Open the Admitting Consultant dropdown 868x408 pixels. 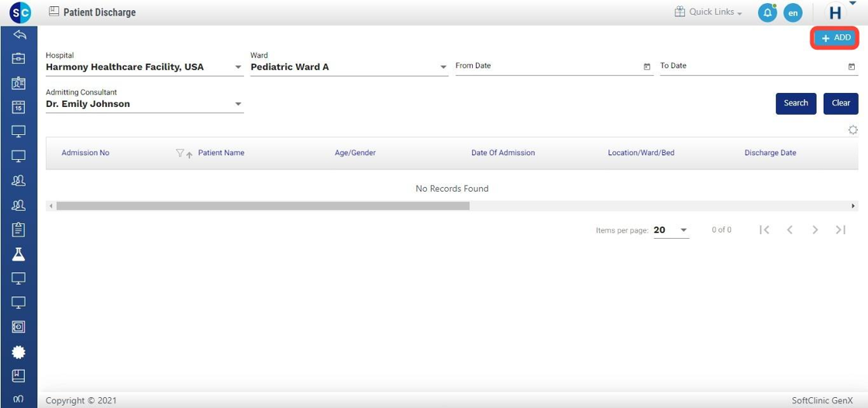point(238,104)
